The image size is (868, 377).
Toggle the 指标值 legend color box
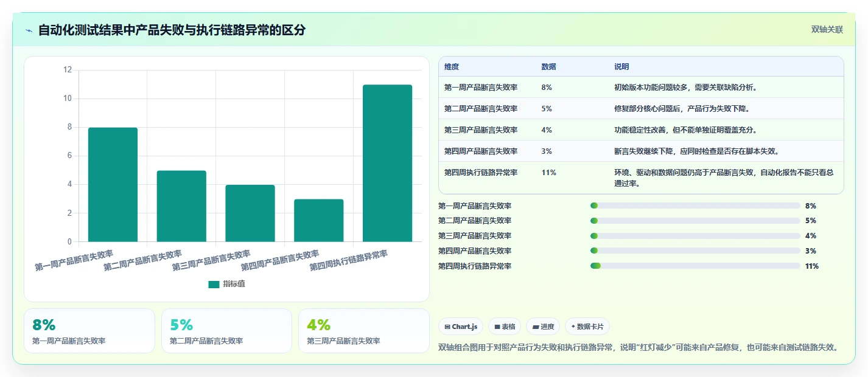[x=214, y=284]
